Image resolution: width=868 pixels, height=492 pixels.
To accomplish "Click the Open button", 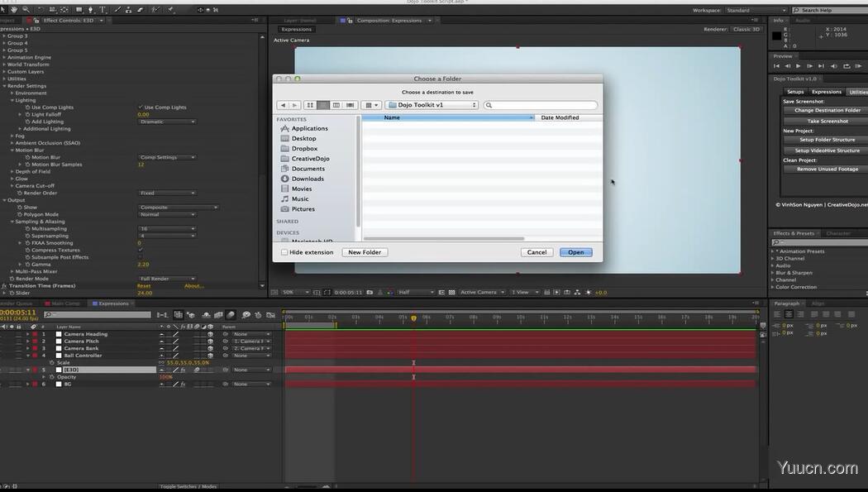I will 575,252.
